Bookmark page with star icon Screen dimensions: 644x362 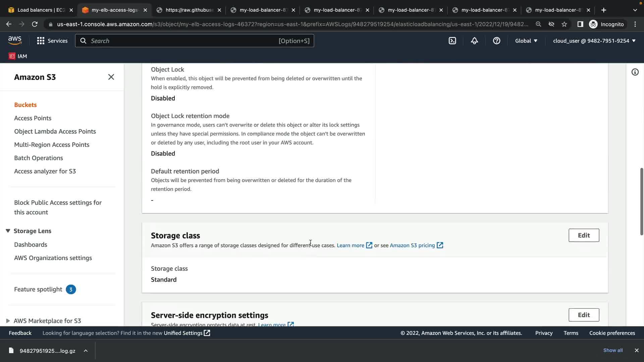click(x=564, y=24)
